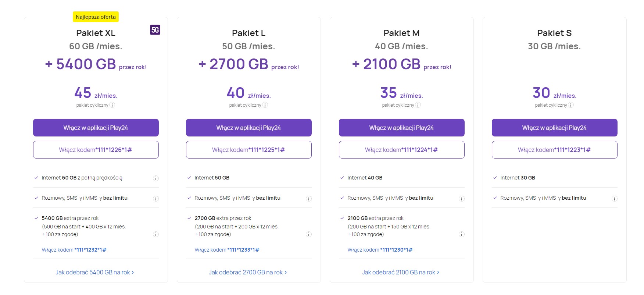644x295 pixels.
Task: Show info for Pakiet M pakiet cykliczny
Action: (x=418, y=105)
